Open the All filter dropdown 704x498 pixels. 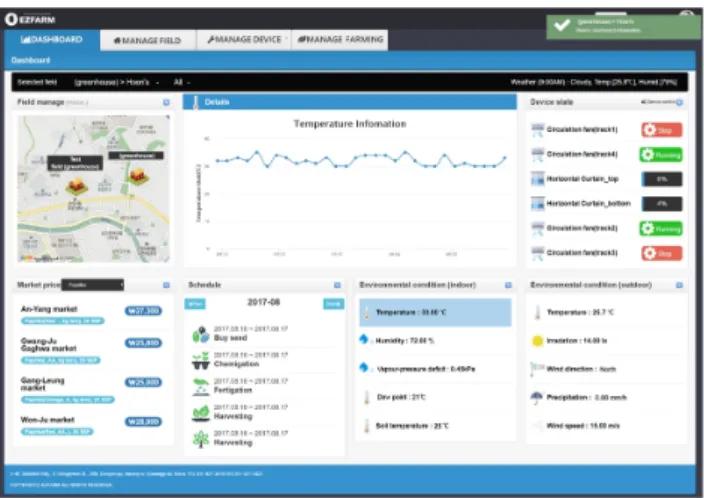pyautogui.click(x=181, y=82)
